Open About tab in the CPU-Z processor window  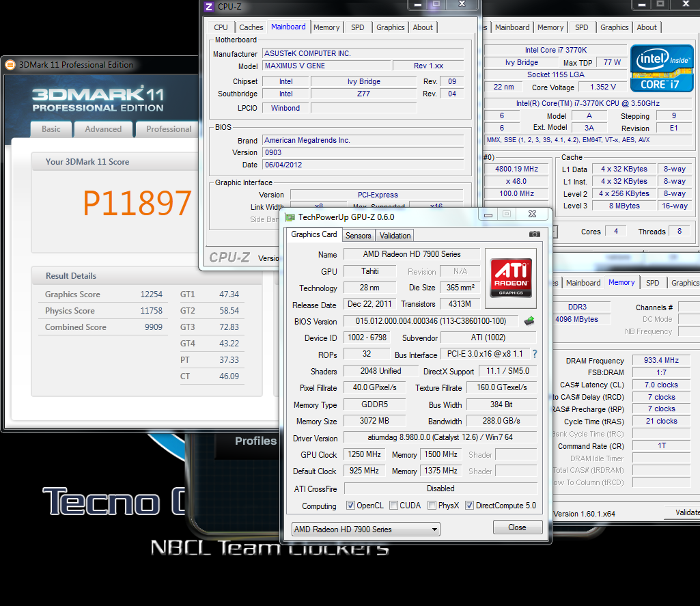647,27
